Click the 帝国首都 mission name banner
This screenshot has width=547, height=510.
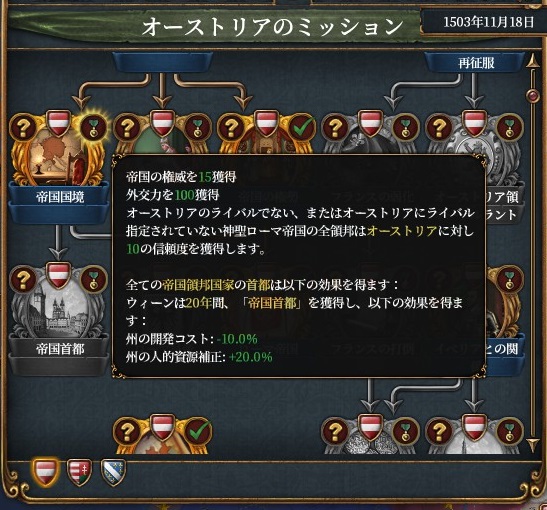click(60, 350)
